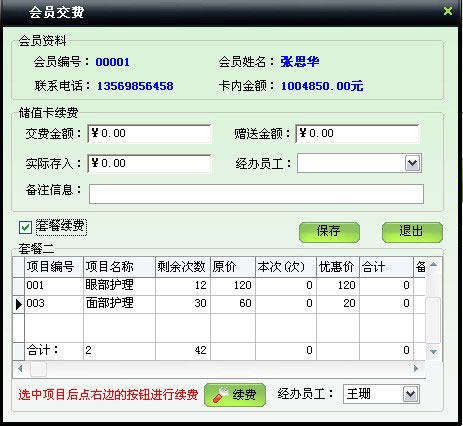Click the 退出 button
The image size is (463, 426).
point(412,232)
